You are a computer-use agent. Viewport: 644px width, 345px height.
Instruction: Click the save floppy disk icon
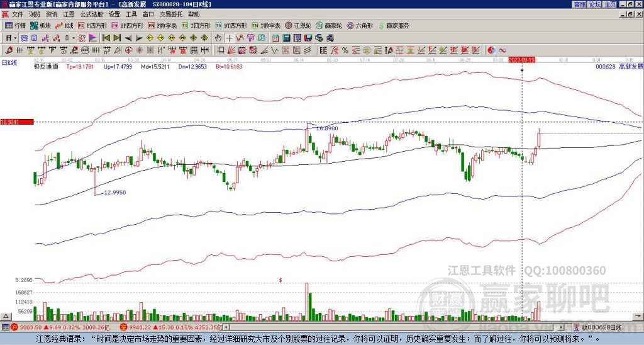pos(308,38)
